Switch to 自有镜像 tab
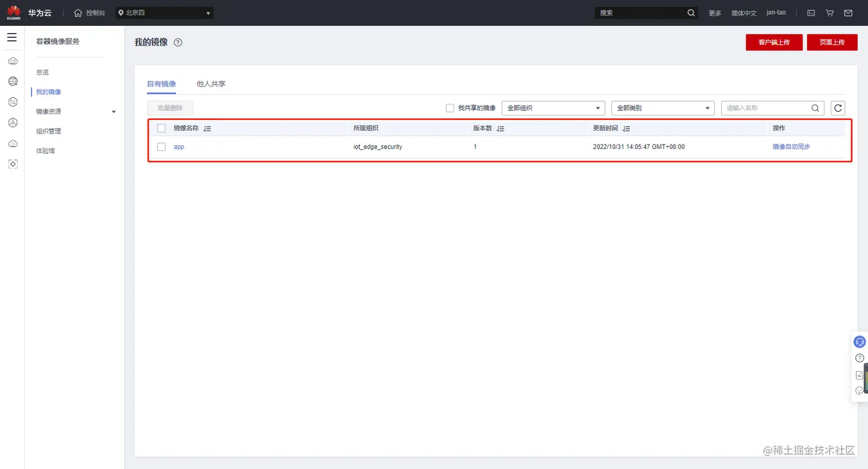The height and width of the screenshot is (469, 868). coord(161,84)
